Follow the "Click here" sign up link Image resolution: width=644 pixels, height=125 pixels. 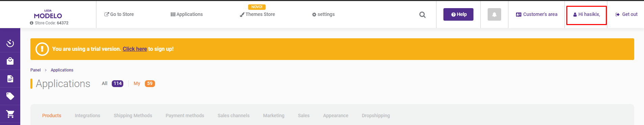(x=135, y=49)
